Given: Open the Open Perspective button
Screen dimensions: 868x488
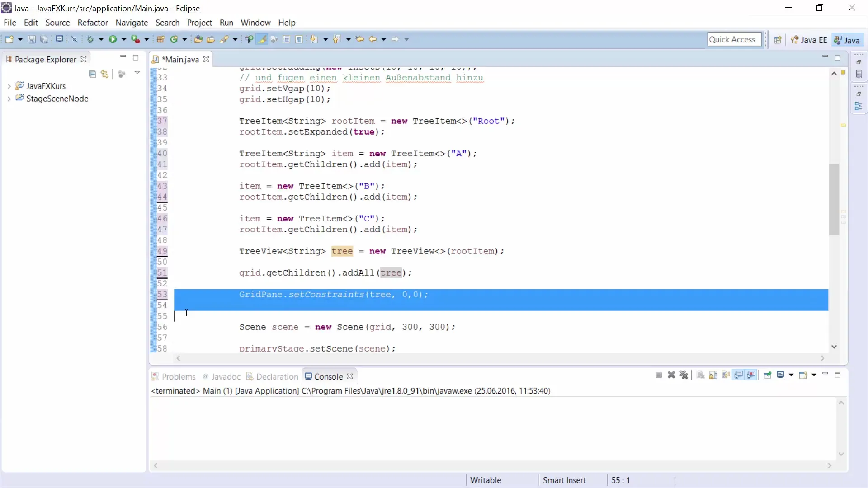Looking at the screenshot, I should (x=778, y=40).
